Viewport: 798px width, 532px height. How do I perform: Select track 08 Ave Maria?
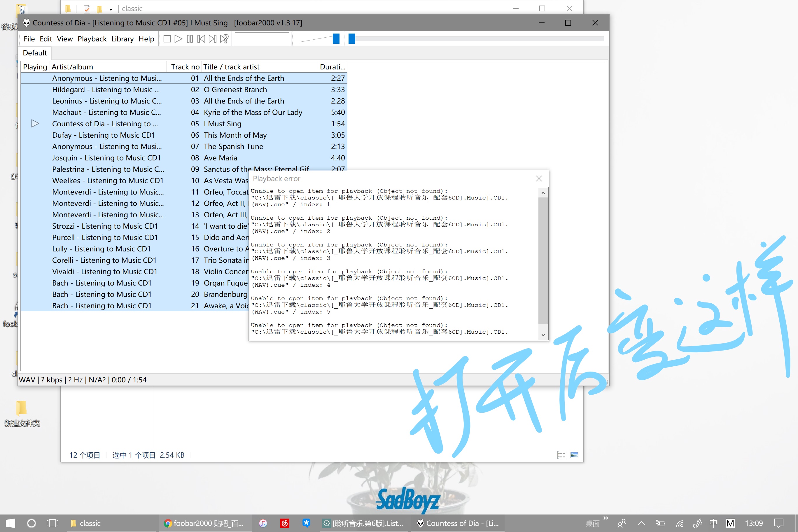[x=220, y=158]
